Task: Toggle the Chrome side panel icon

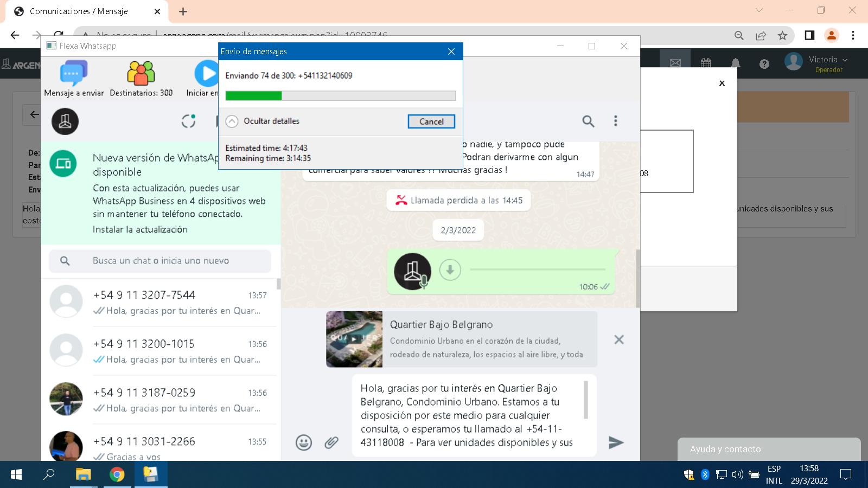Action: tap(809, 35)
